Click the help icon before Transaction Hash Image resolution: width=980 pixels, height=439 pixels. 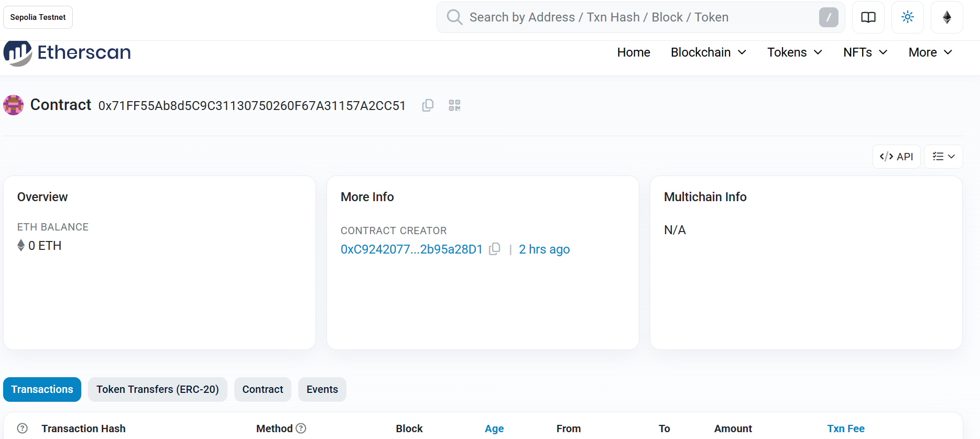pos(23,429)
